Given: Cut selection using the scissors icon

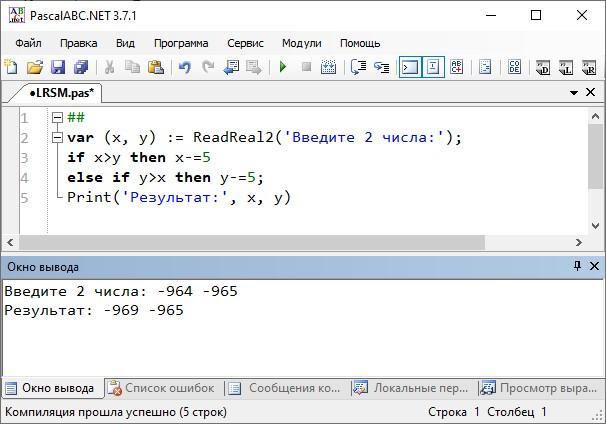Looking at the screenshot, I should [x=110, y=67].
